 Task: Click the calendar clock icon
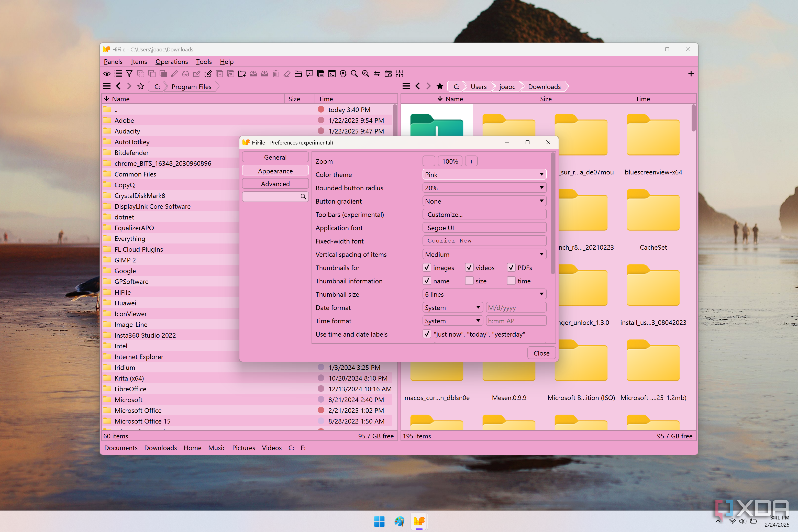(388, 74)
